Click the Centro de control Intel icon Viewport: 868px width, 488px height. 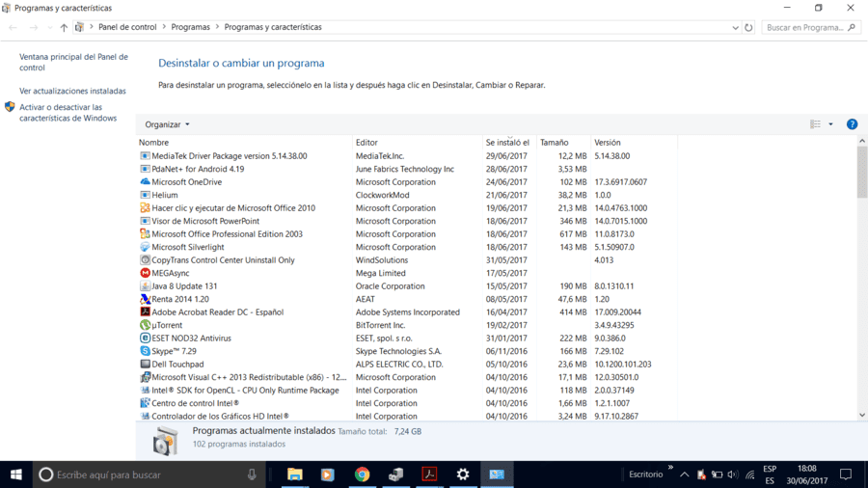point(145,403)
